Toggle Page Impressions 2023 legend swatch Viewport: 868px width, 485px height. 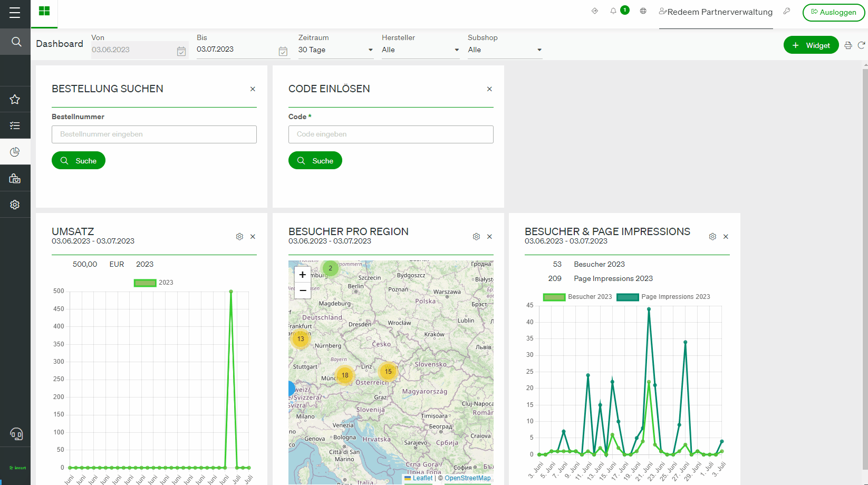coord(628,297)
